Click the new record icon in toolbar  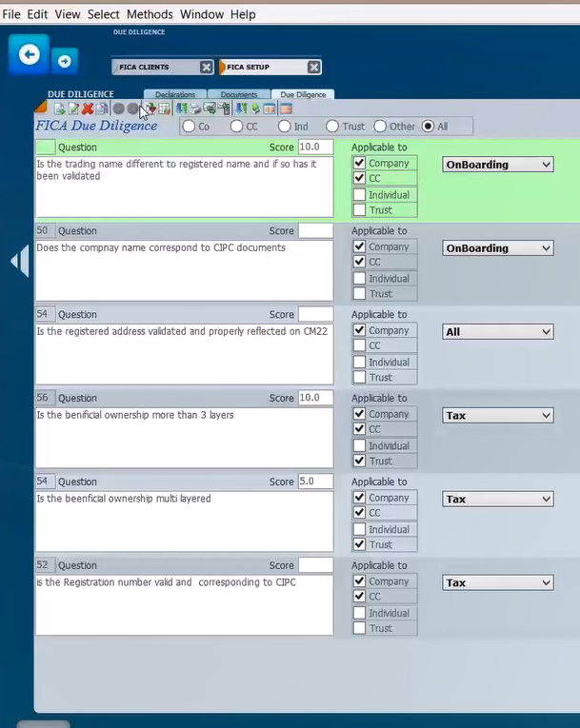pos(59,109)
